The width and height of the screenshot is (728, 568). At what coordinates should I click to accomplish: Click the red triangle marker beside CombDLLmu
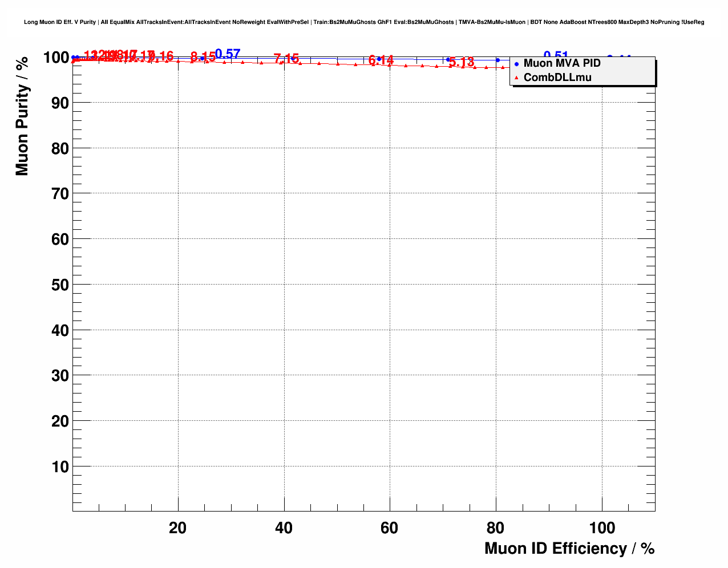[x=516, y=78]
